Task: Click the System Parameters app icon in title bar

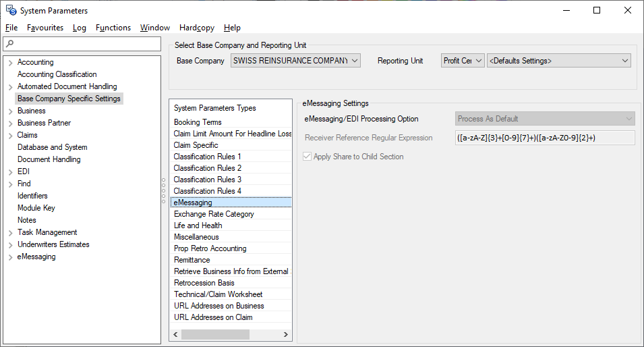Action: click(11, 10)
